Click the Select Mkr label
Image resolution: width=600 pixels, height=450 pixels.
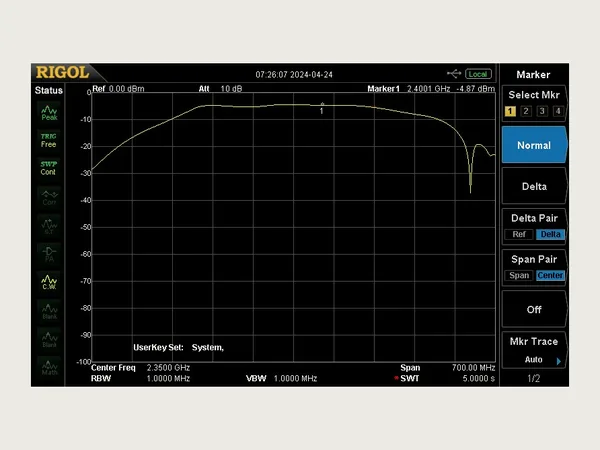click(x=534, y=95)
